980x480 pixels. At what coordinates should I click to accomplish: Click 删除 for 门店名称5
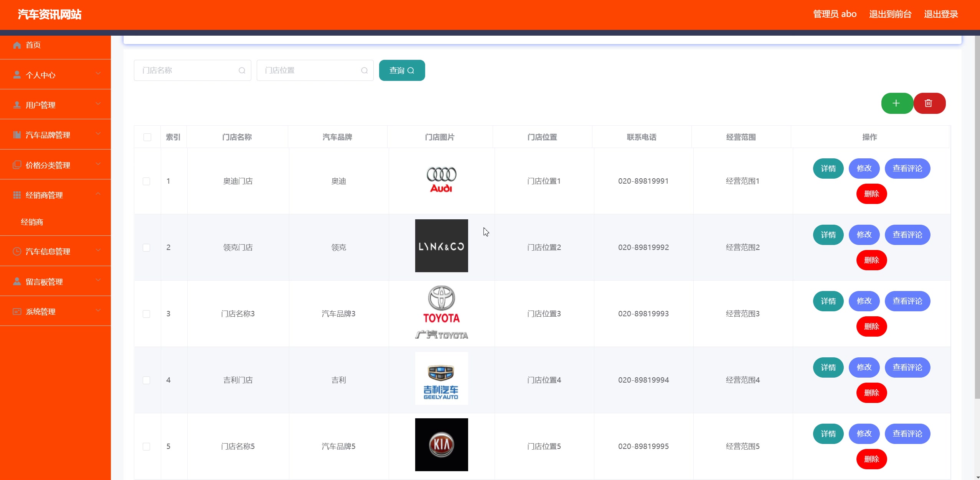(871, 459)
